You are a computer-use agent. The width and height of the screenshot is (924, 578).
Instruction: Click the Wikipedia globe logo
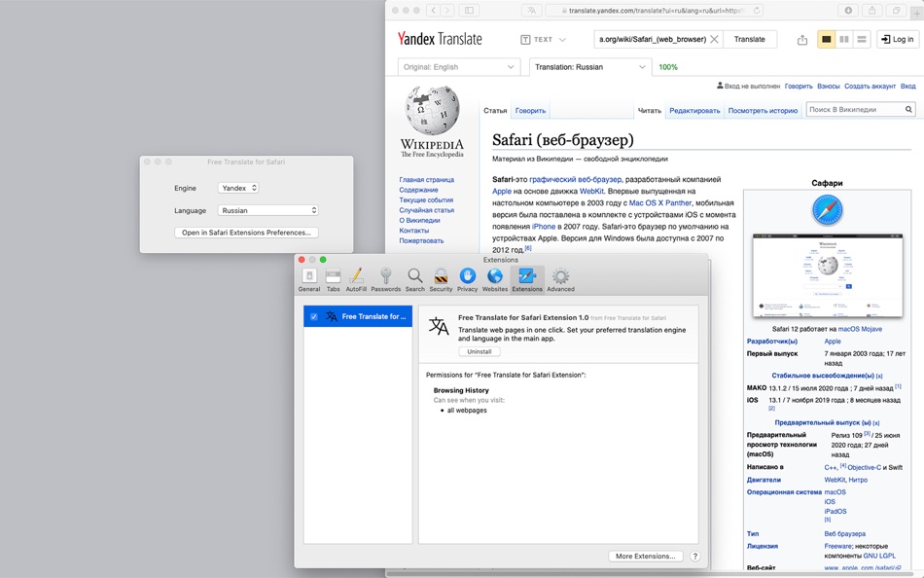click(x=433, y=110)
